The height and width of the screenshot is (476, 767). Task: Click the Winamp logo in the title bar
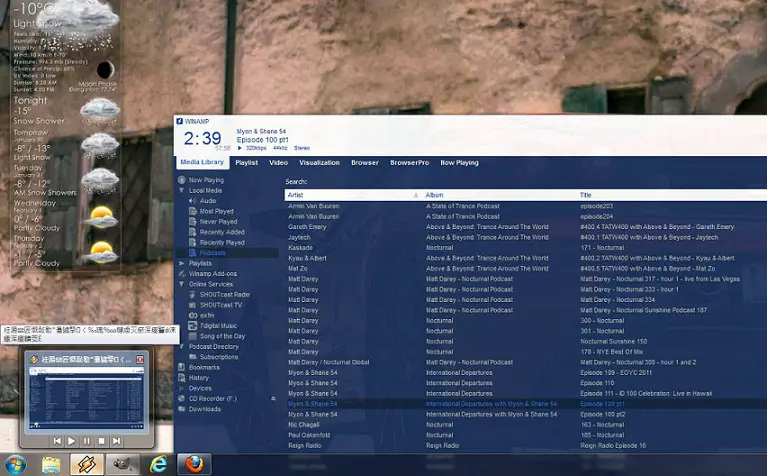(180, 121)
